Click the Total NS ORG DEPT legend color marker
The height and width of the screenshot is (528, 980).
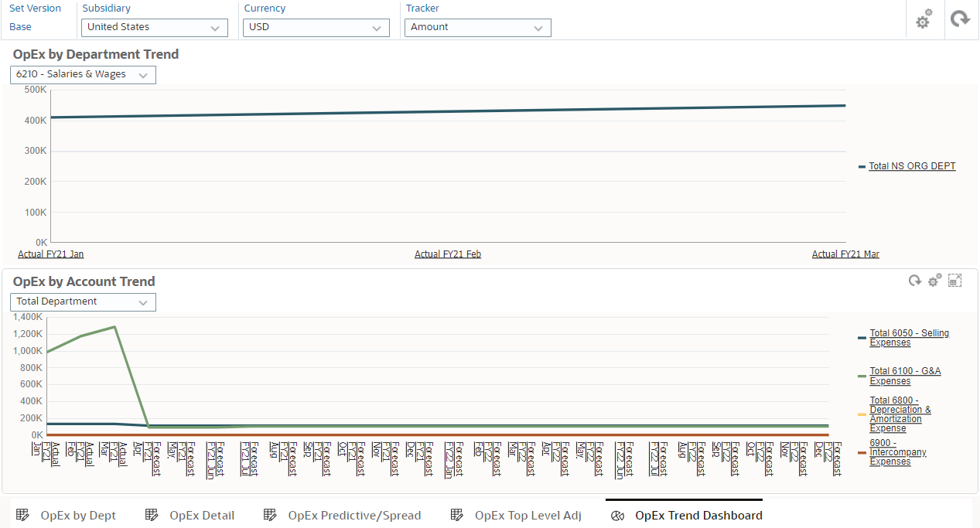tap(862, 166)
